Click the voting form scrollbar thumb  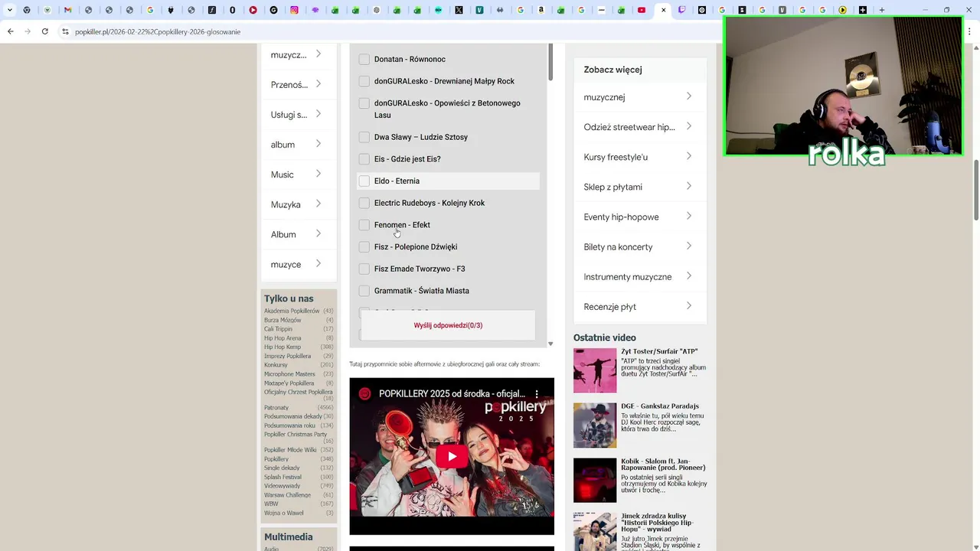(x=550, y=62)
